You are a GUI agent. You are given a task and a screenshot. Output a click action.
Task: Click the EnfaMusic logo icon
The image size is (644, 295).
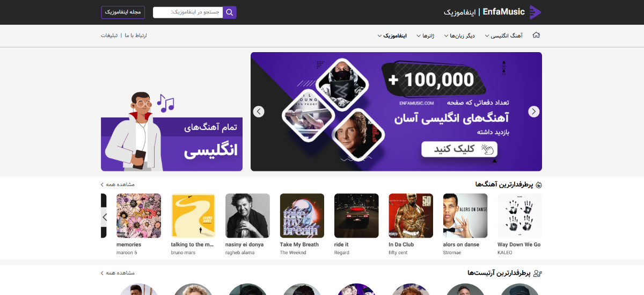[535, 12]
